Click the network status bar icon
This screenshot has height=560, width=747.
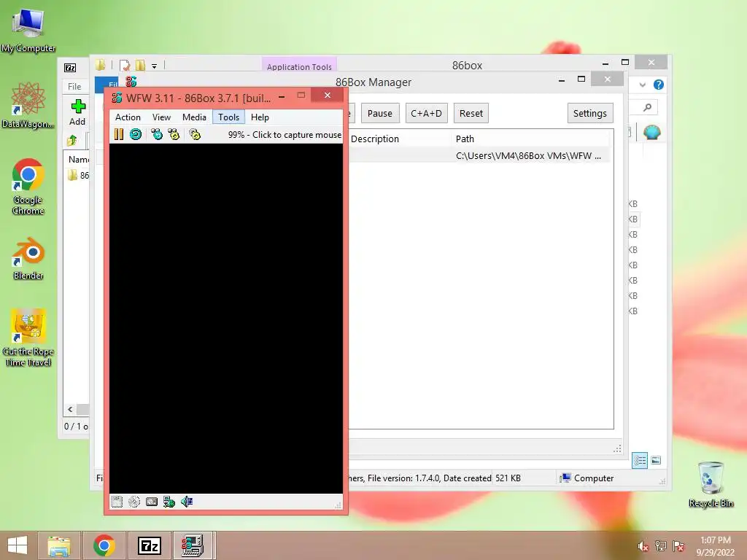click(x=169, y=502)
